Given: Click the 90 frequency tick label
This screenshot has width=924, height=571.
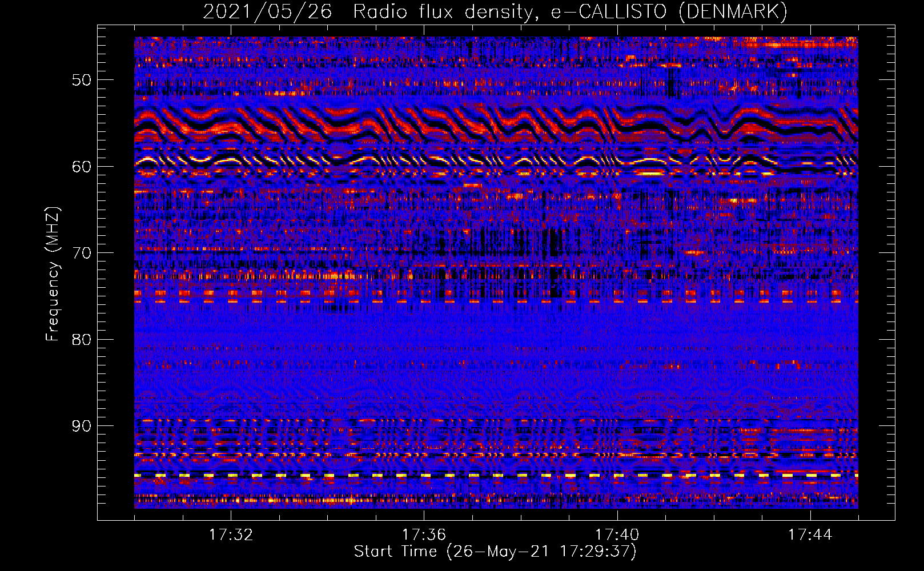Looking at the screenshot, I should point(82,426).
